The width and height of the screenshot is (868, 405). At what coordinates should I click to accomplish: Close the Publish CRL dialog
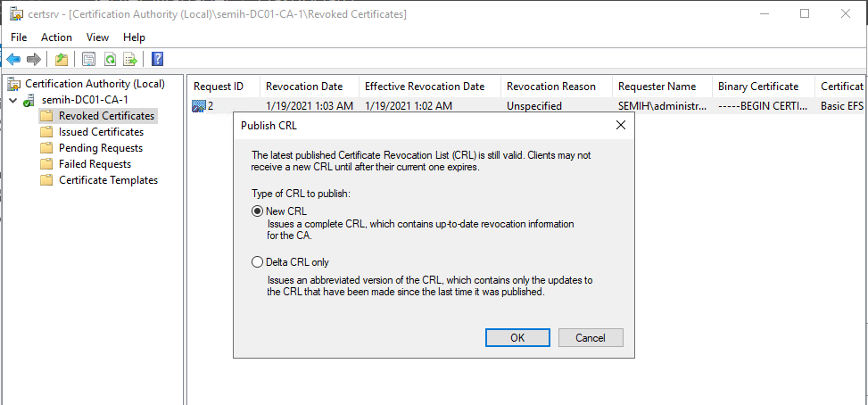tap(621, 125)
